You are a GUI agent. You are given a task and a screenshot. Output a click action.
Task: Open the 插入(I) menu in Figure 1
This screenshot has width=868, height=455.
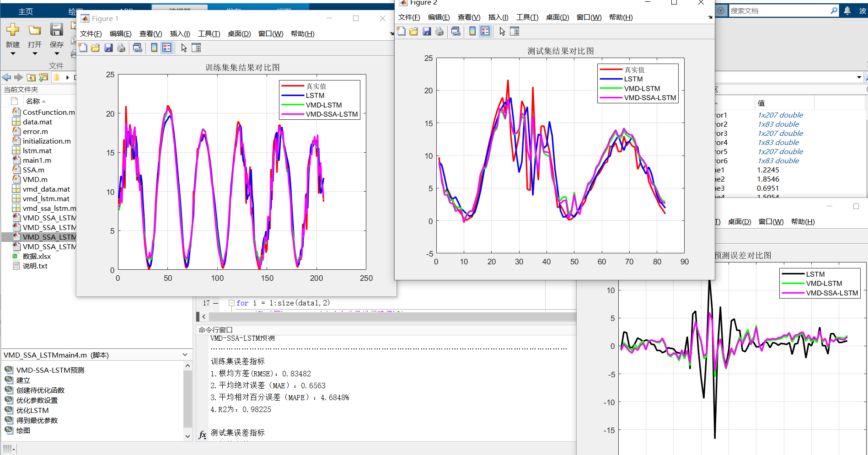click(180, 33)
